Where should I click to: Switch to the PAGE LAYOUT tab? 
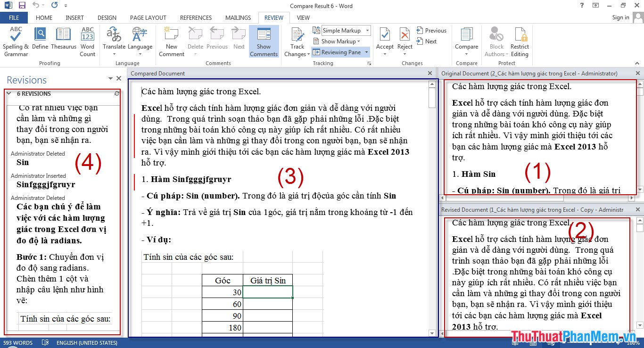(x=148, y=18)
